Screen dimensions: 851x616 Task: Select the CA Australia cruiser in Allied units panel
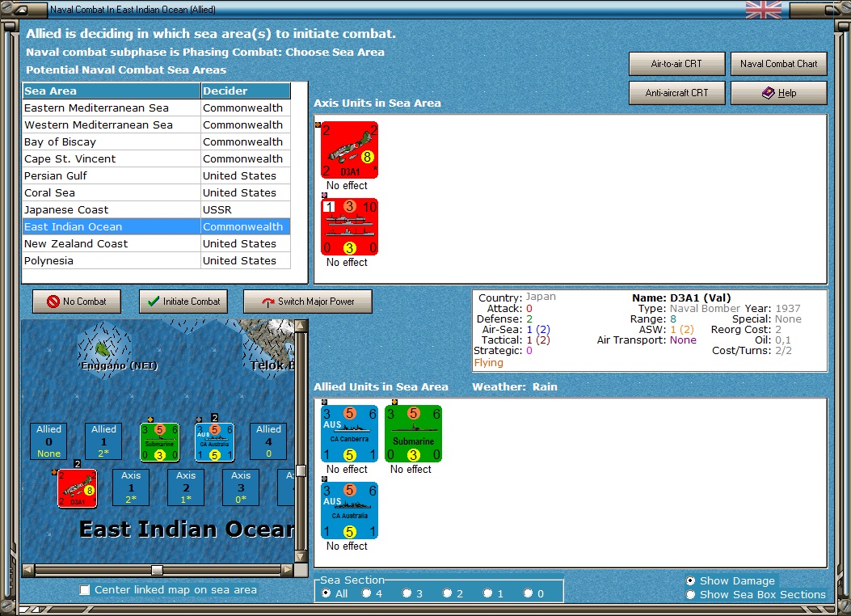(349, 511)
